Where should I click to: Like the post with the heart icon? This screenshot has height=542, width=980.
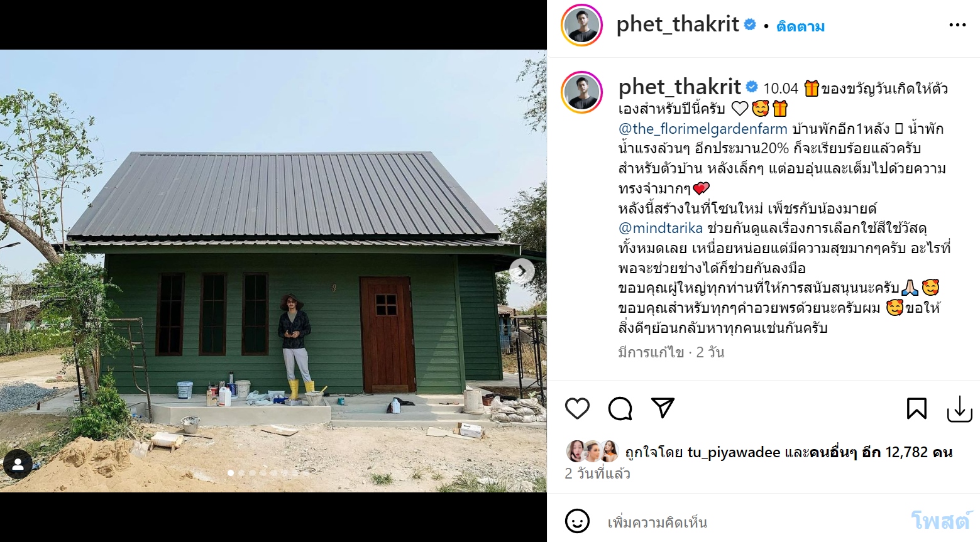(x=577, y=409)
